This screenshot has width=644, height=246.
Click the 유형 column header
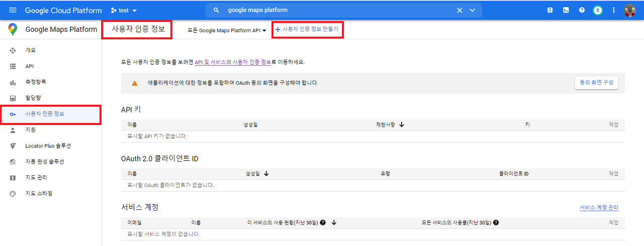(x=385, y=173)
